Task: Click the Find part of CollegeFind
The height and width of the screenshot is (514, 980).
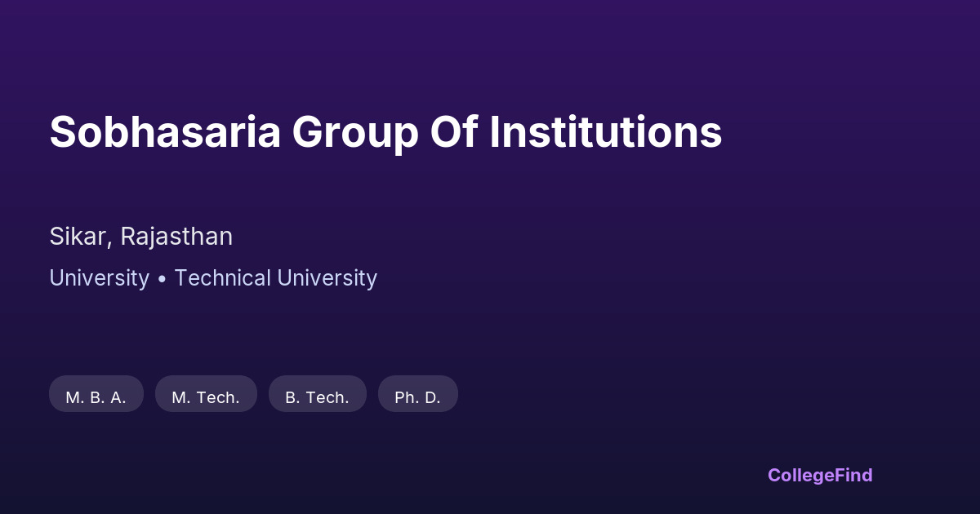Action: (855, 475)
